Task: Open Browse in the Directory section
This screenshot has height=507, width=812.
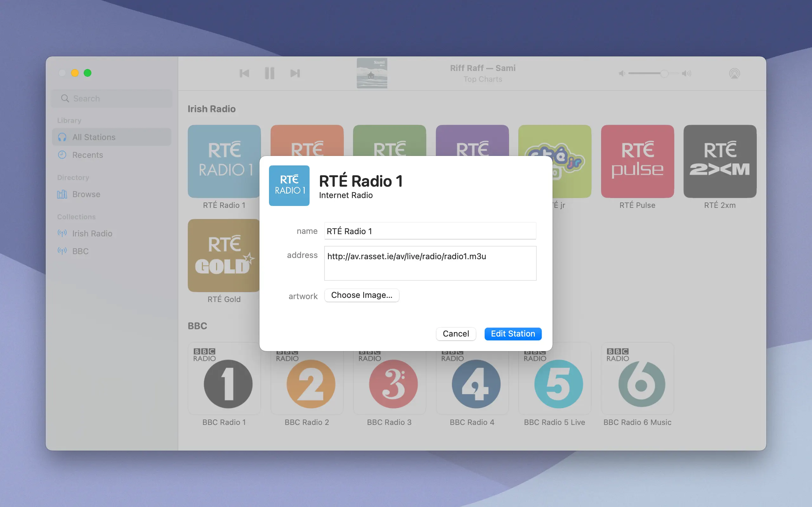Action: coord(86,194)
